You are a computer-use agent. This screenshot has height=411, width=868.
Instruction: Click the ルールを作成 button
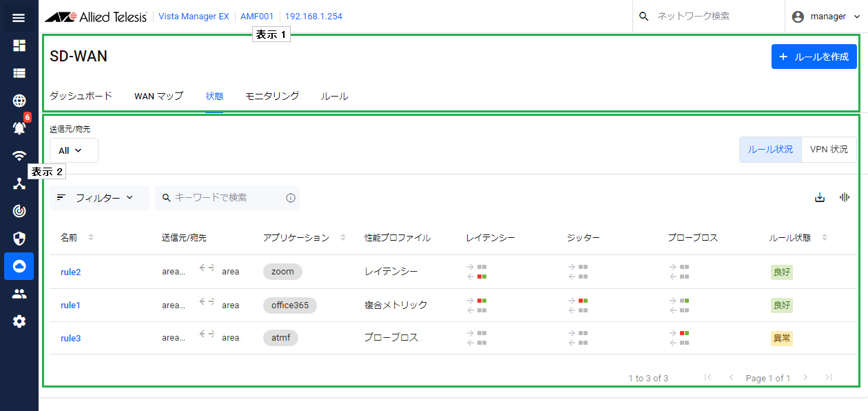pyautogui.click(x=814, y=57)
